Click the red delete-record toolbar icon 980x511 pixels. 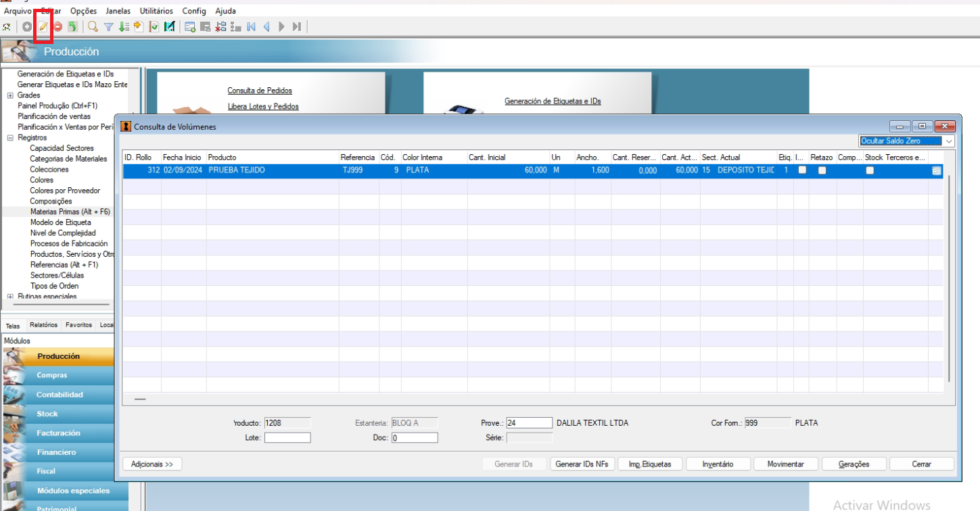[57, 27]
